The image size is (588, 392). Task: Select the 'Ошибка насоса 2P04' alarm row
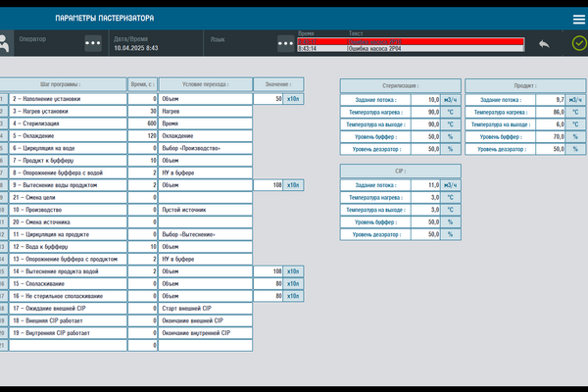(412, 47)
